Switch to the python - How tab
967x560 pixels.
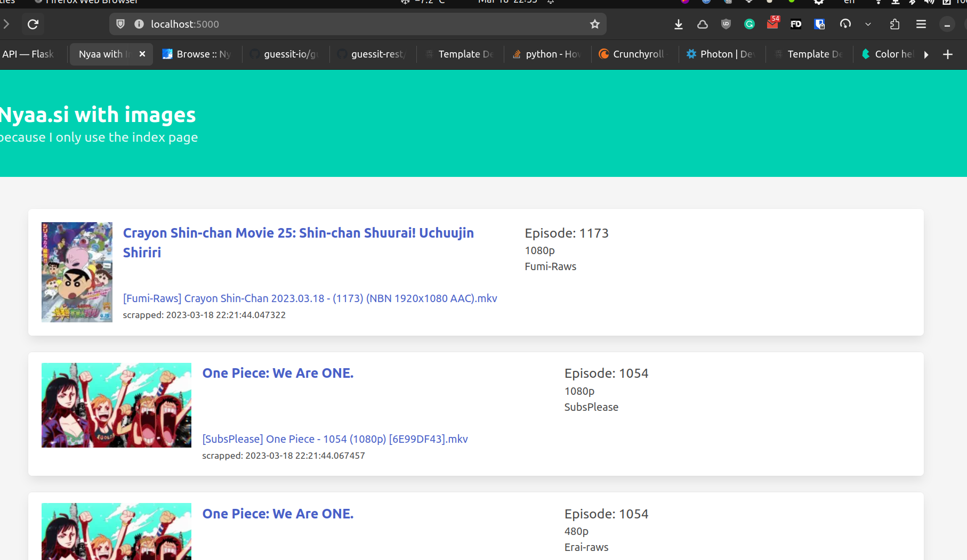547,54
